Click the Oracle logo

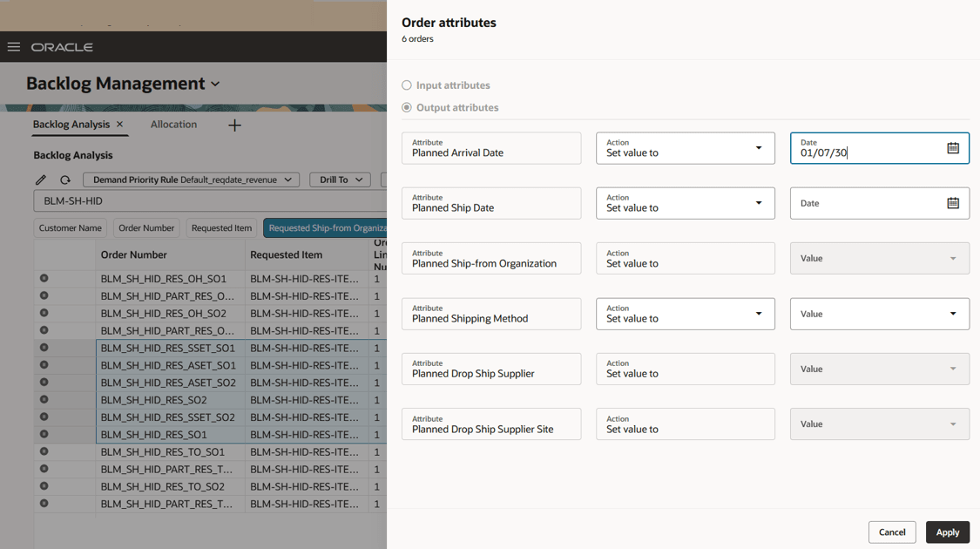pyautogui.click(x=62, y=47)
